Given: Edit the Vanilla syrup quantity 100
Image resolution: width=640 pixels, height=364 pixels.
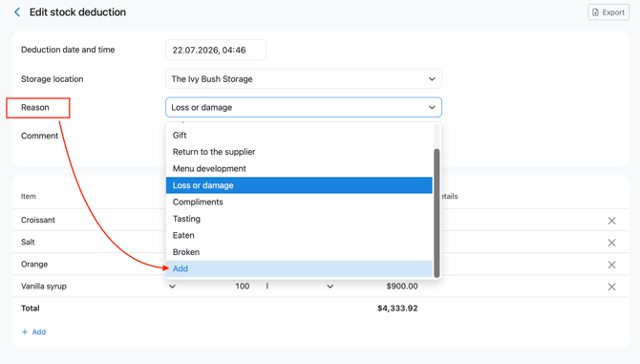Looking at the screenshot, I should [242, 286].
